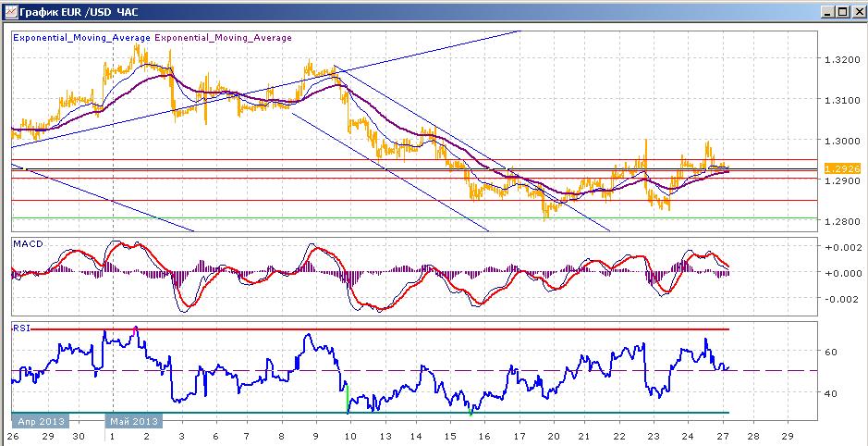
Task: Click the 1.2900 price axis label
Action: [841, 180]
